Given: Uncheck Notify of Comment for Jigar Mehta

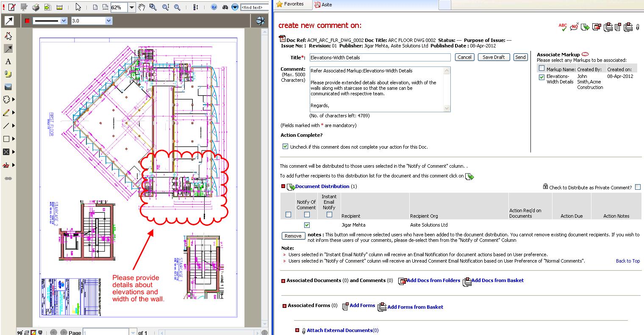Looking at the screenshot, I should coord(307,225).
